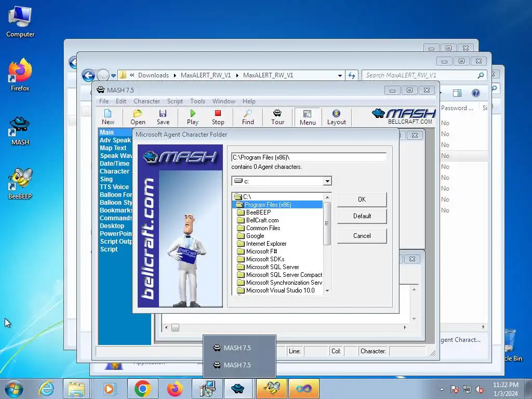Click the volume muted tray icon
The width and height of the screenshot is (532, 399).
tap(480, 390)
